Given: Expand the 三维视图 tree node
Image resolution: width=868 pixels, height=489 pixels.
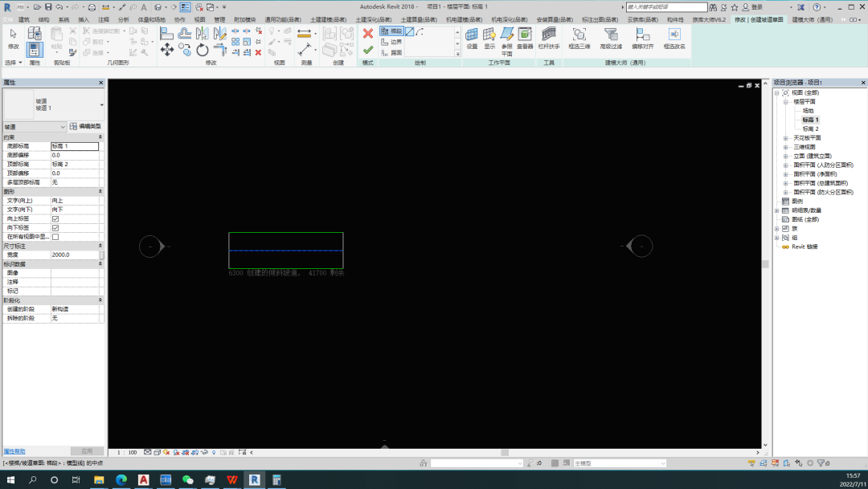Looking at the screenshot, I should [785, 147].
